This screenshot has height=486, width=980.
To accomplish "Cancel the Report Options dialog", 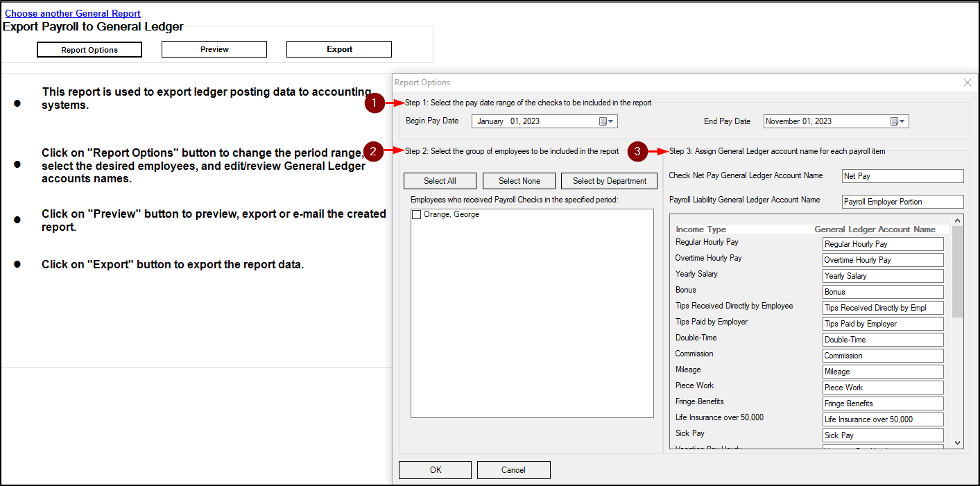I will pos(513,470).
